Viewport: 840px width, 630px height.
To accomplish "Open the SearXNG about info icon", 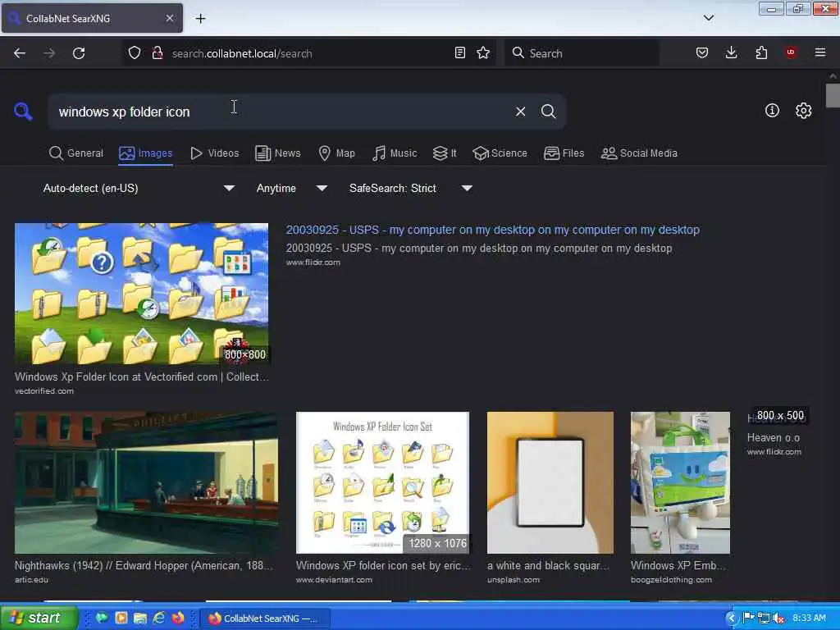I will [x=772, y=111].
